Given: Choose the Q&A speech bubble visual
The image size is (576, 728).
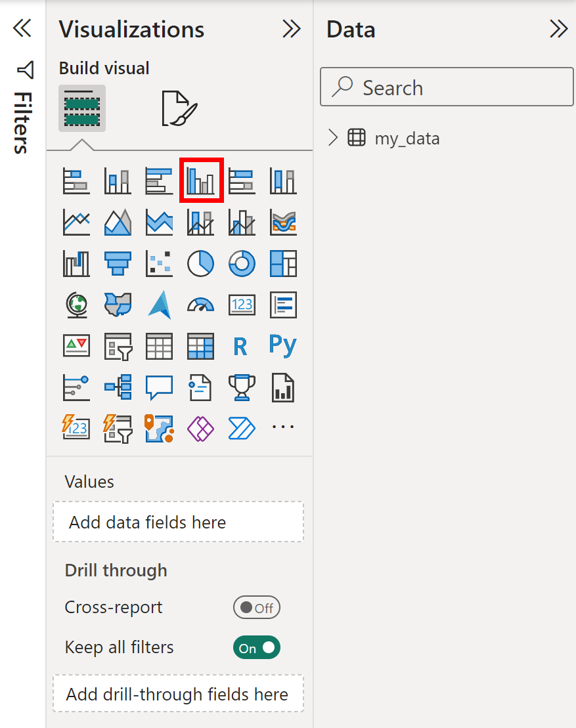Looking at the screenshot, I should pyautogui.click(x=160, y=388).
